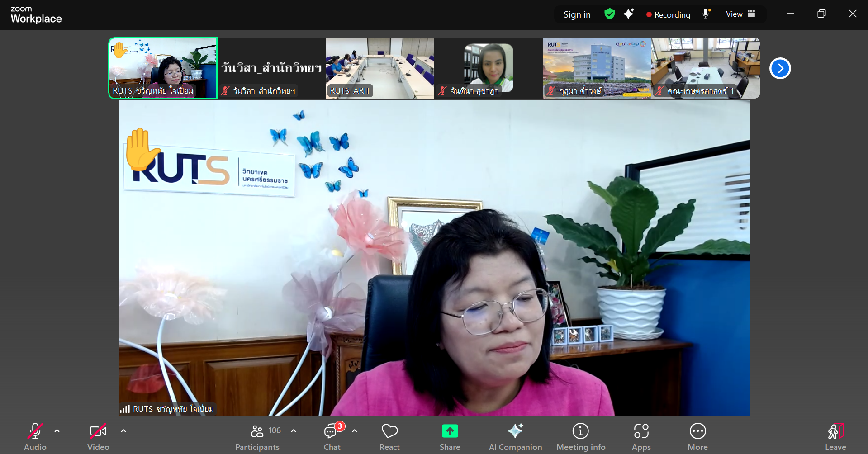The height and width of the screenshot is (454, 868).
Task: Click the More options icon
Action: (697, 432)
